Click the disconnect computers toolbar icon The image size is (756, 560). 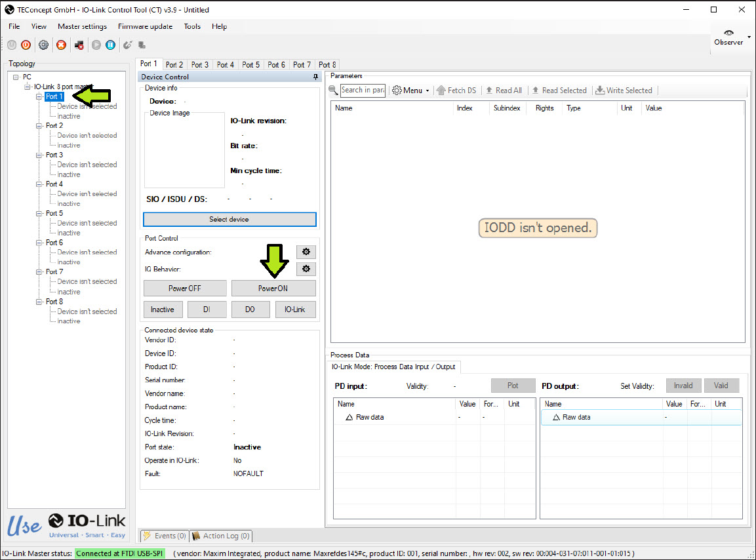[79, 45]
